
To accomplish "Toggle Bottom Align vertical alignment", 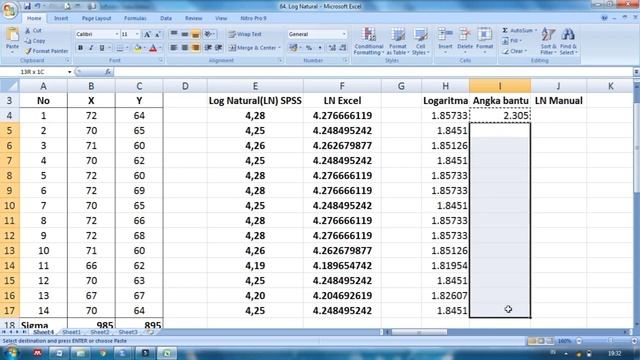I will pos(196,34).
